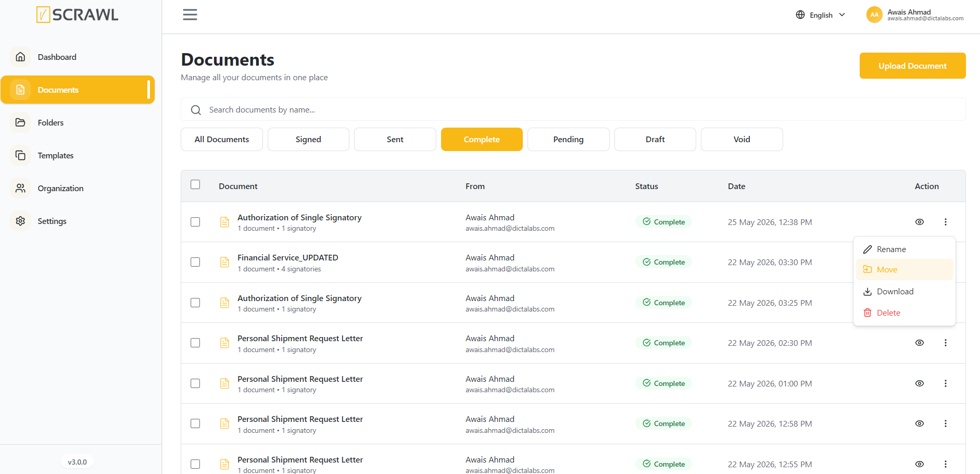Image resolution: width=980 pixels, height=474 pixels.
Task: Click the From column header
Action: pyautogui.click(x=475, y=186)
